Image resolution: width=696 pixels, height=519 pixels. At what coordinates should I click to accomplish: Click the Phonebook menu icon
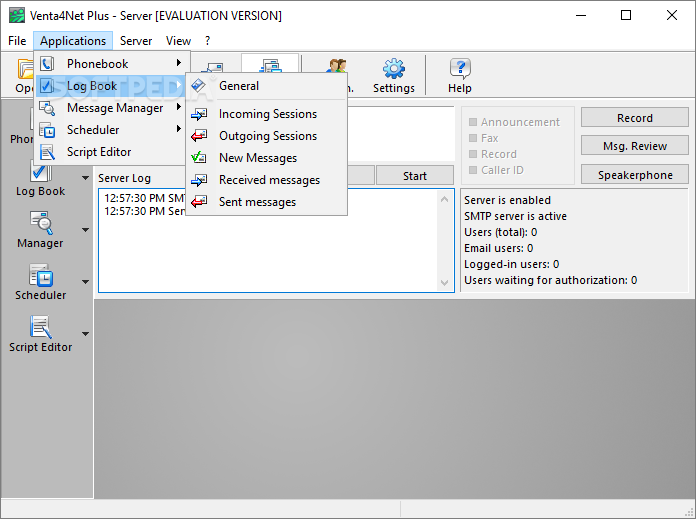[x=47, y=64]
